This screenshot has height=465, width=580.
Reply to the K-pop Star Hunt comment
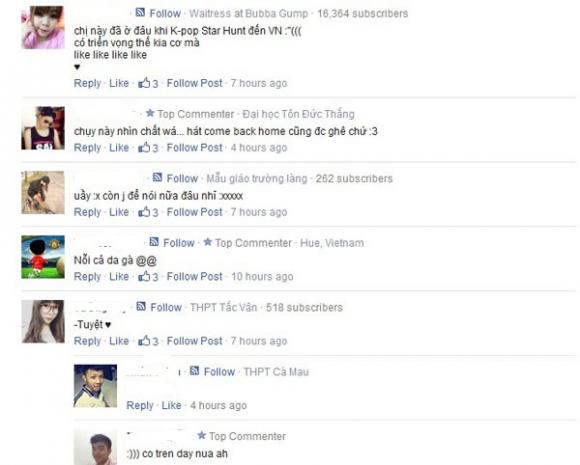click(x=87, y=83)
